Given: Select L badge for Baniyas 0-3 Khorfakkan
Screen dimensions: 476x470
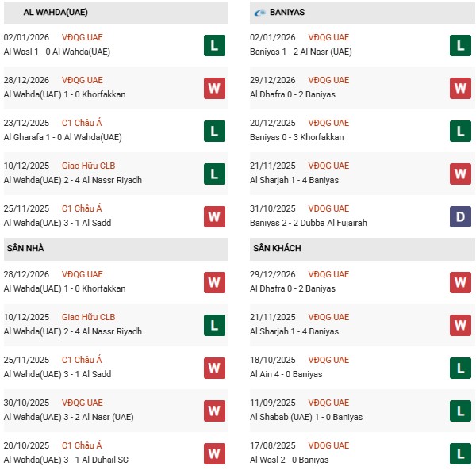Looking at the screenshot, I should coord(461,131).
